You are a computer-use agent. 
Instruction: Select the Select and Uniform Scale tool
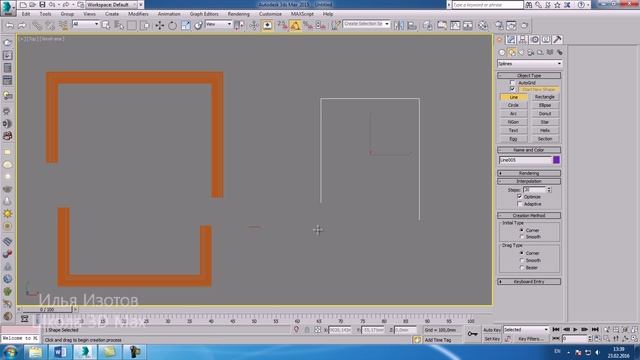(x=185, y=25)
